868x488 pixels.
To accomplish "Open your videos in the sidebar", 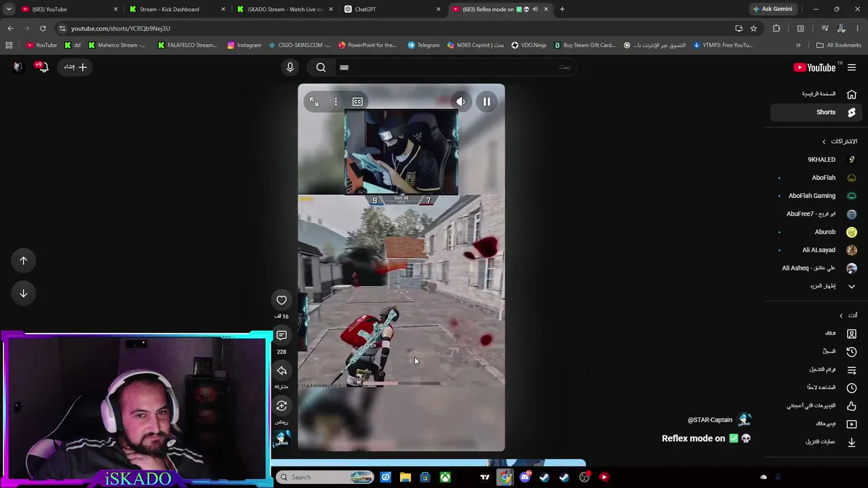I will 815,424.
